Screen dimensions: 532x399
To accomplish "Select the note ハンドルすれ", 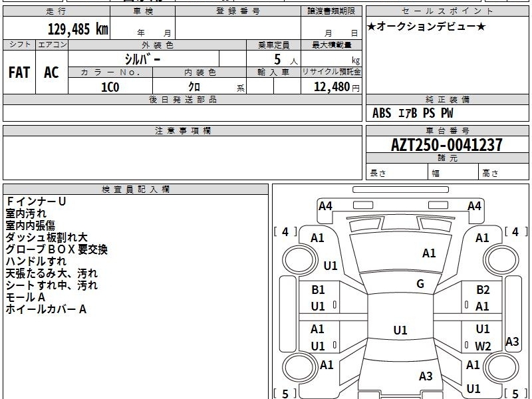I will click(36, 261).
